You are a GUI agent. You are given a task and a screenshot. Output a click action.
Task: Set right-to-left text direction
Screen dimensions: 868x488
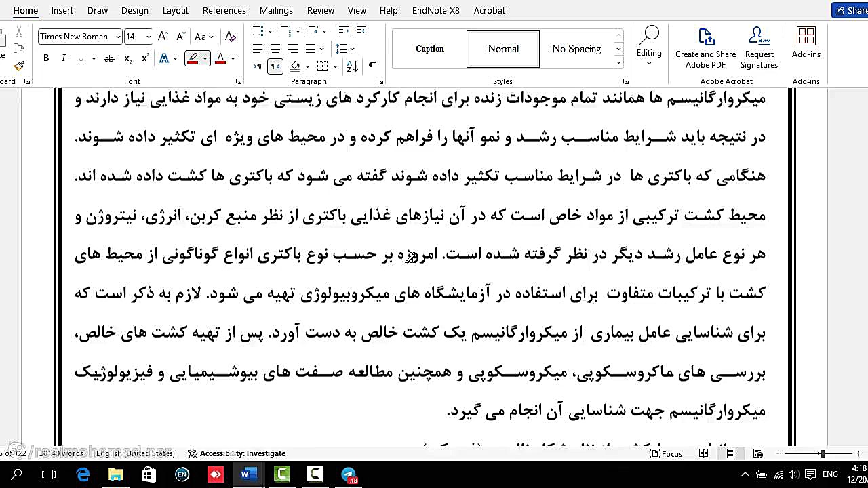[275, 66]
